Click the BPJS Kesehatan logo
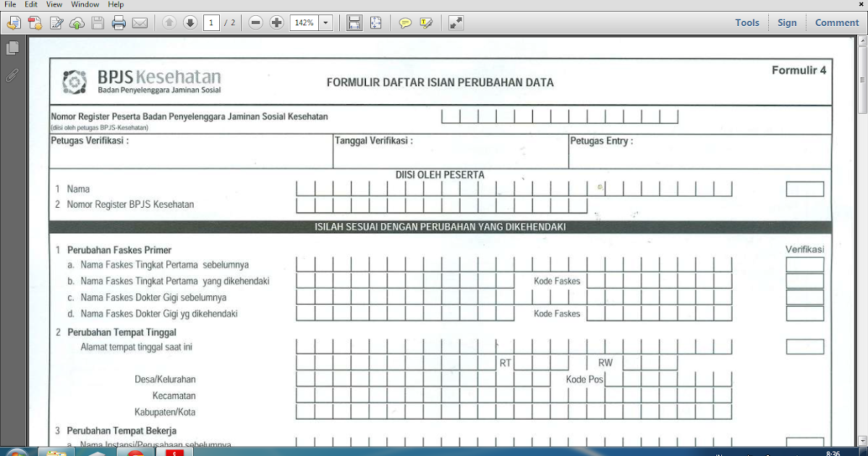 141,82
